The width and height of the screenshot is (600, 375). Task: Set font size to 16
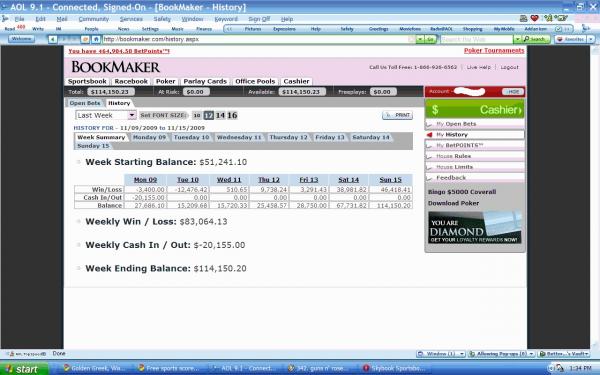click(x=232, y=115)
